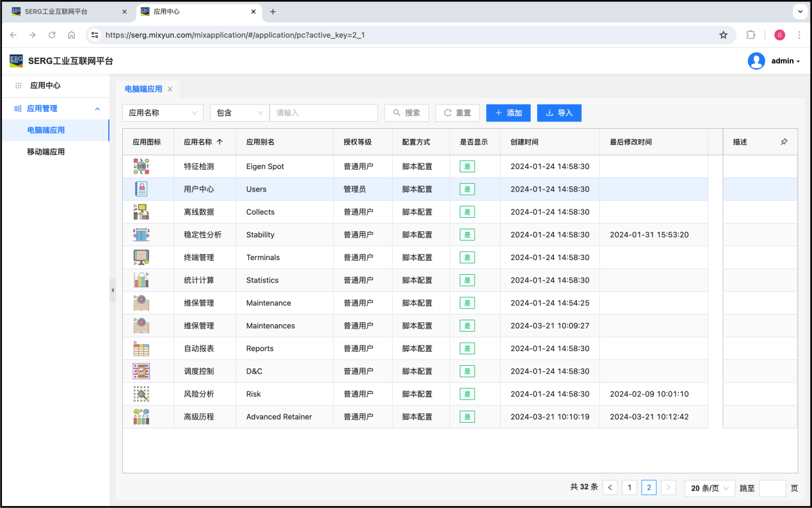This screenshot has height=508, width=812.
Task: Select 移动端应用 in the sidebar
Action: click(x=46, y=152)
